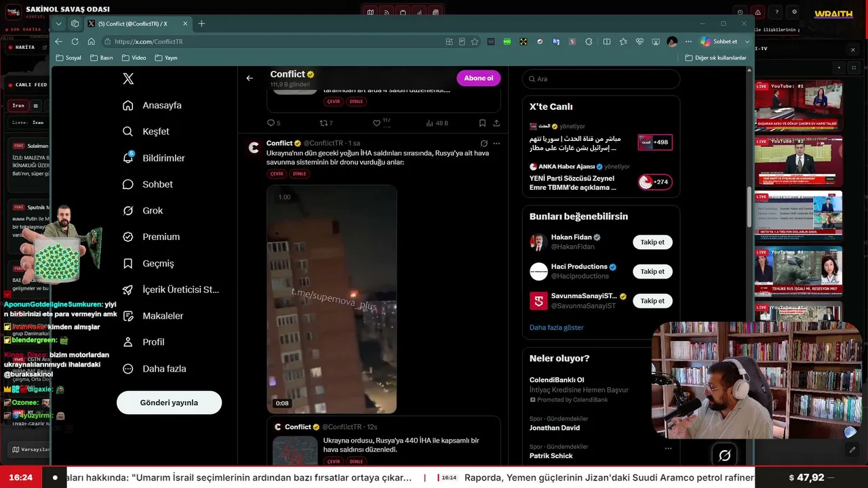Join the ANKA Haber live with +274
868x488 pixels.
(655, 182)
